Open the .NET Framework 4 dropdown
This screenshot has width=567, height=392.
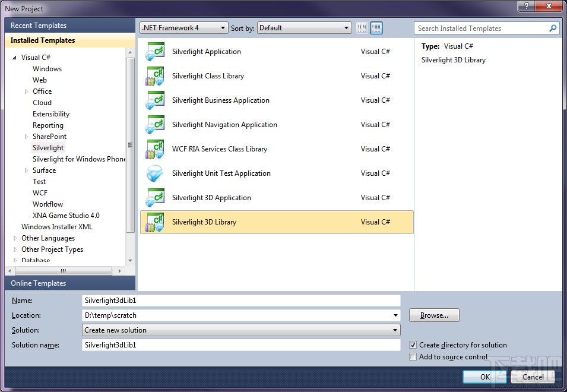point(222,27)
